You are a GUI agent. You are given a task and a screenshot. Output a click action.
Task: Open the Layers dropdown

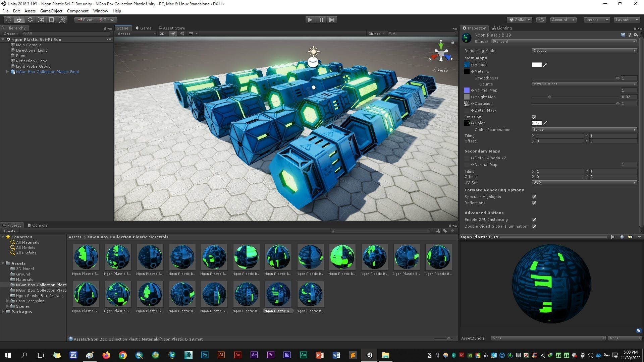click(x=596, y=20)
